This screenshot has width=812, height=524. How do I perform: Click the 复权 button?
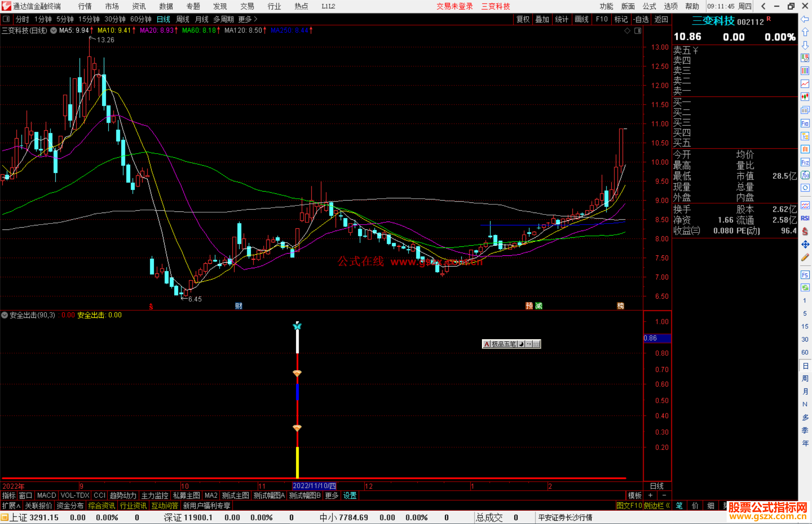(523, 19)
